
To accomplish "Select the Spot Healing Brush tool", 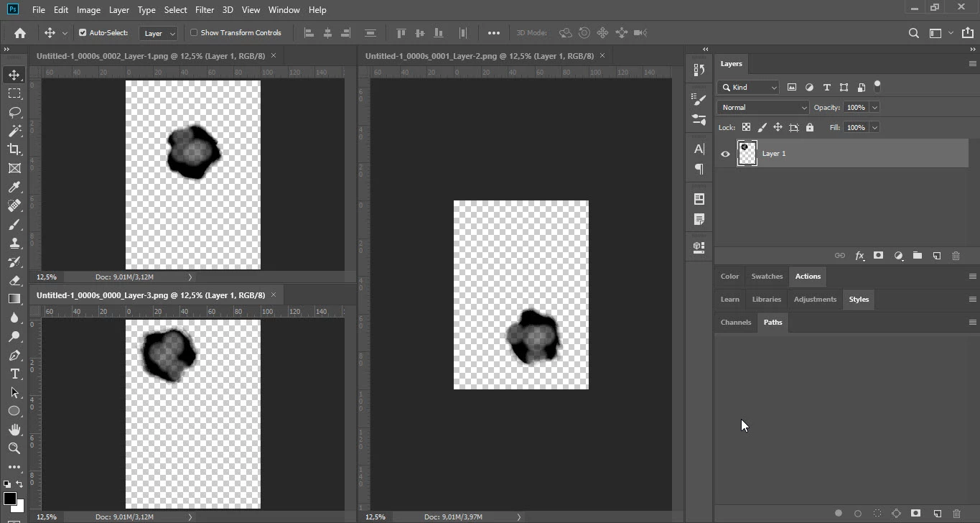I will pos(14,205).
